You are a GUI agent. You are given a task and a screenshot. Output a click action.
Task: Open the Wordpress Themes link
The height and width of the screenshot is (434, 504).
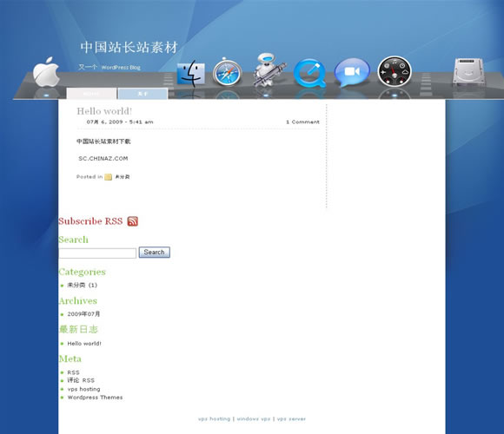[95, 398]
